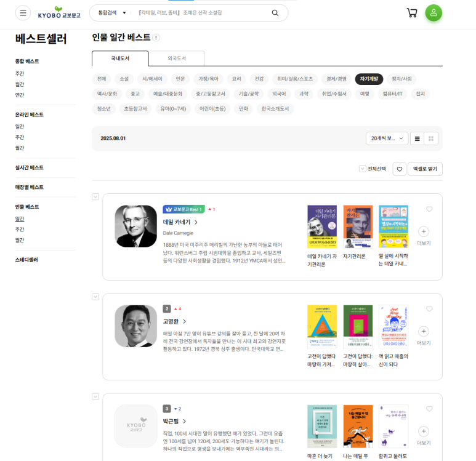Open 실시간 베스트 in sidebar
The width and height of the screenshot is (476, 461).
click(30, 167)
